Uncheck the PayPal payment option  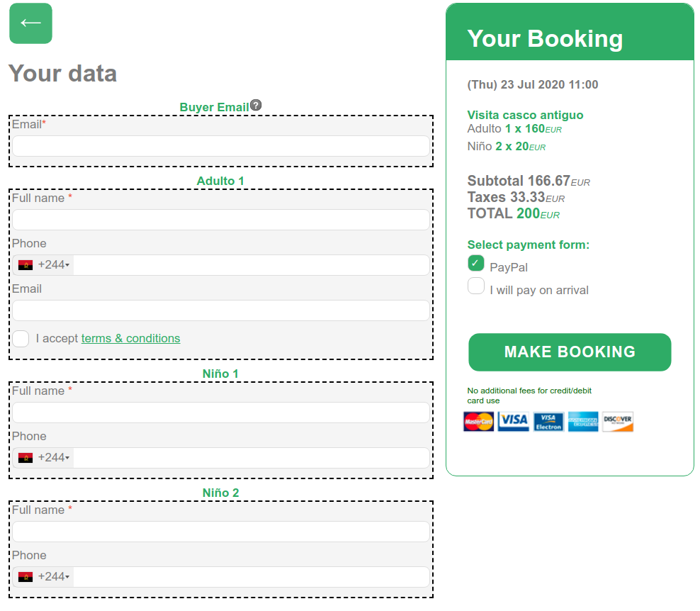coord(475,264)
